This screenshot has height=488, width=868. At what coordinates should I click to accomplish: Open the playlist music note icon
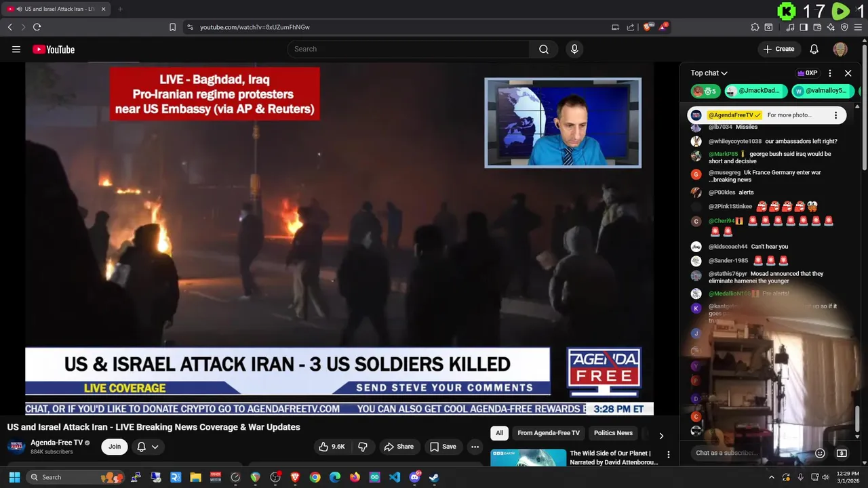pos(790,27)
